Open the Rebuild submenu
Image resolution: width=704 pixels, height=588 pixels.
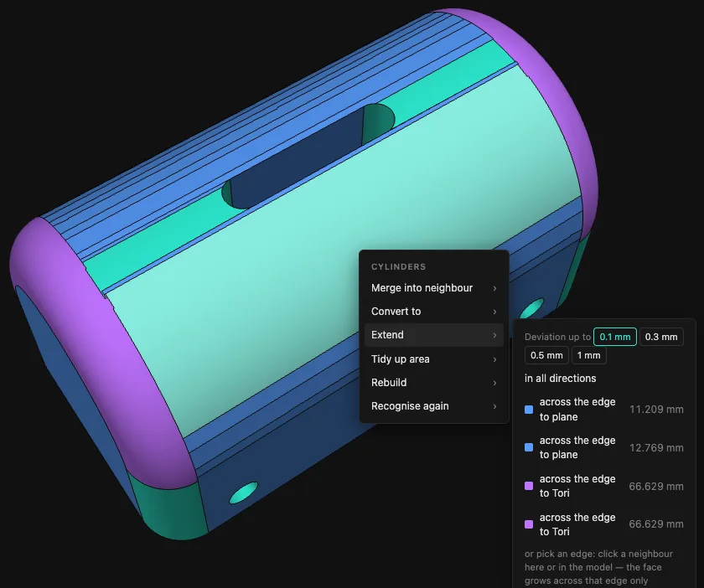point(434,383)
